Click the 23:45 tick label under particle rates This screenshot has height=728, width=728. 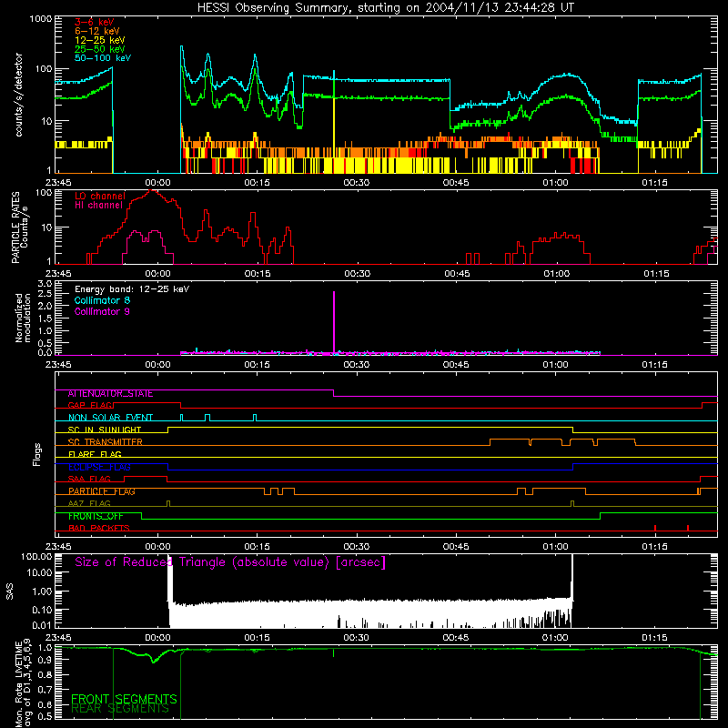tap(58, 274)
